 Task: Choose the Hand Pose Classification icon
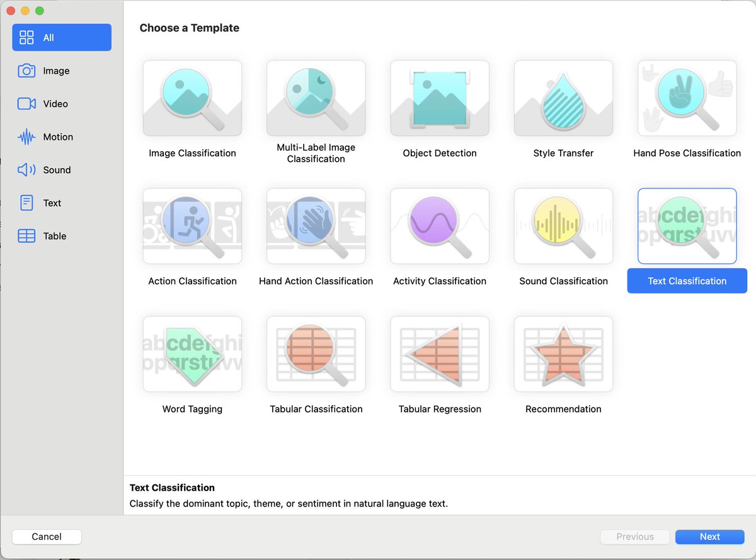click(687, 98)
